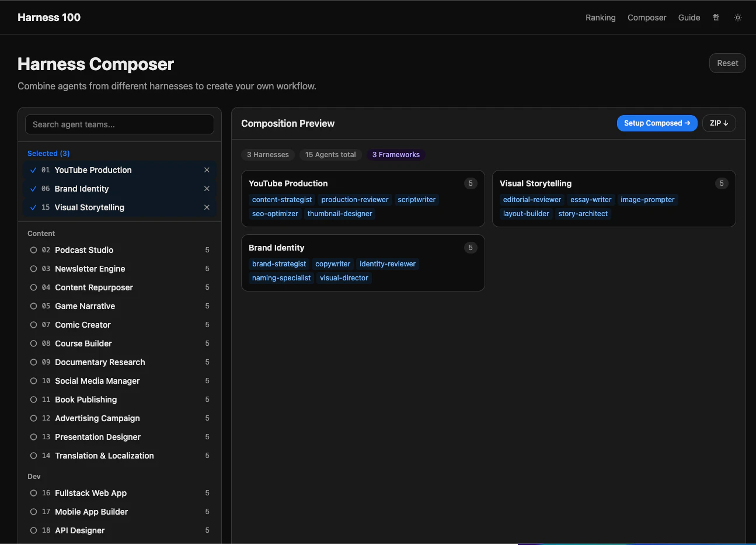The height and width of the screenshot is (545, 756).
Task: Click the Search agent teams field
Action: [120, 124]
